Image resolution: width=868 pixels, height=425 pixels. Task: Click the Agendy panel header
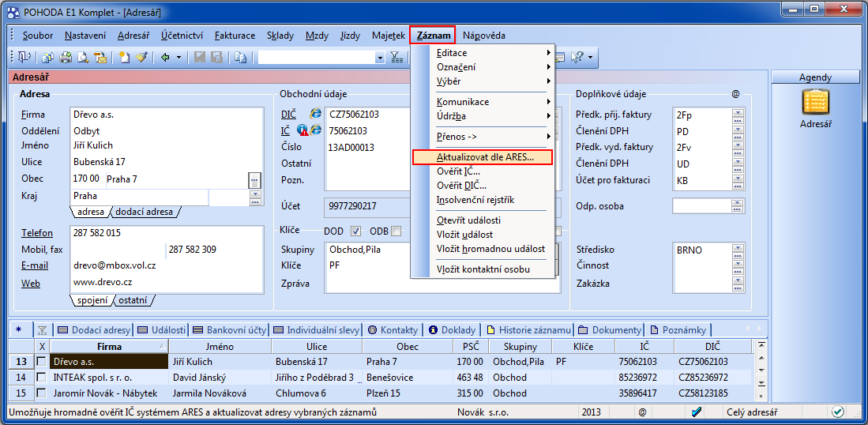[x=815, y=77]
